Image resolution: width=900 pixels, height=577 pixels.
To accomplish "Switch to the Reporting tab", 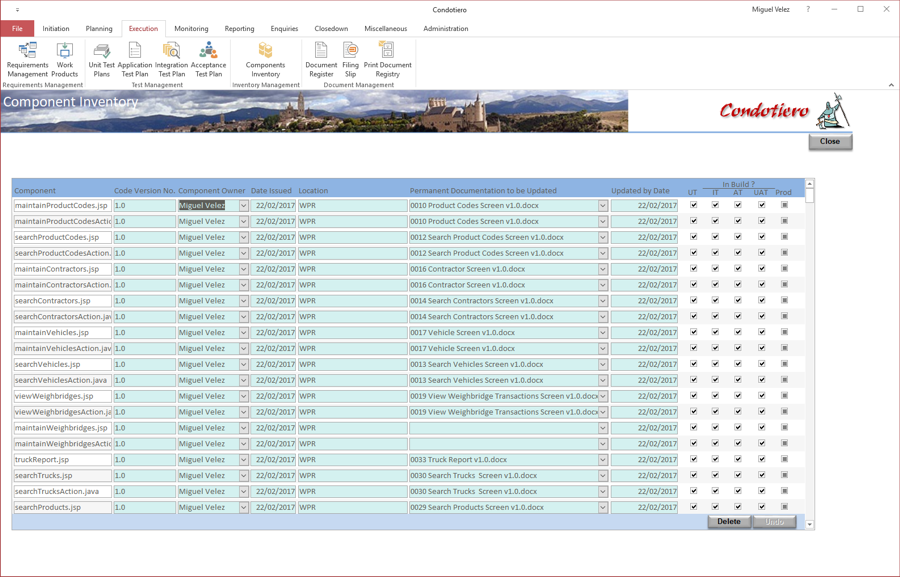I will click(239, 29).
